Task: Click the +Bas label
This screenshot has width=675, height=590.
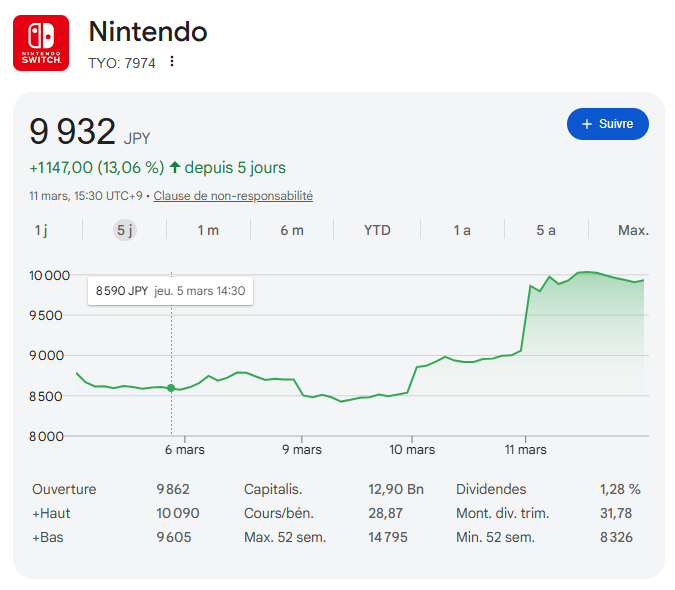Action: point(48,537)
